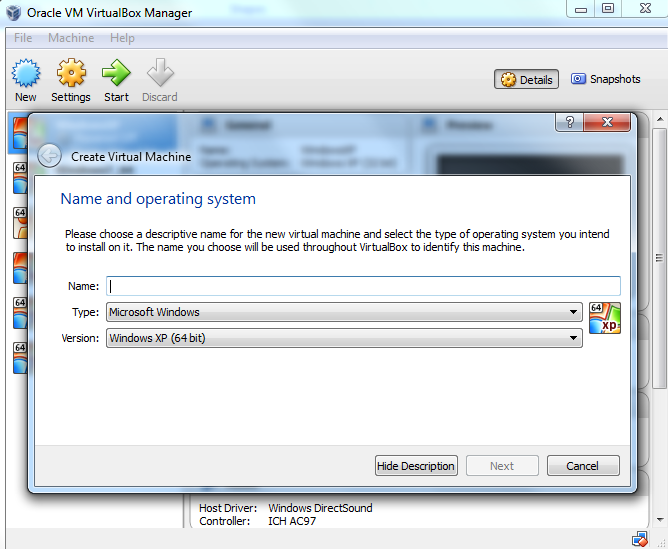Click the back arrow in wizard
The width and height of the screenshot is (668, 549).
click(x=49, y=156)
